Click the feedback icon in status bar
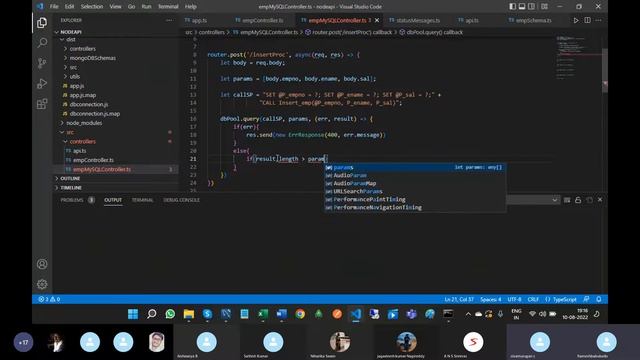Viewport: 640px width, 360px height. point(587,299)
